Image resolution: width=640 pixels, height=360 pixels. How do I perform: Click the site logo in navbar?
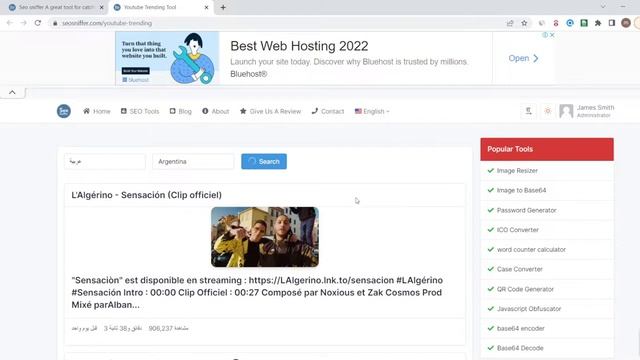(x=64, y=111)
